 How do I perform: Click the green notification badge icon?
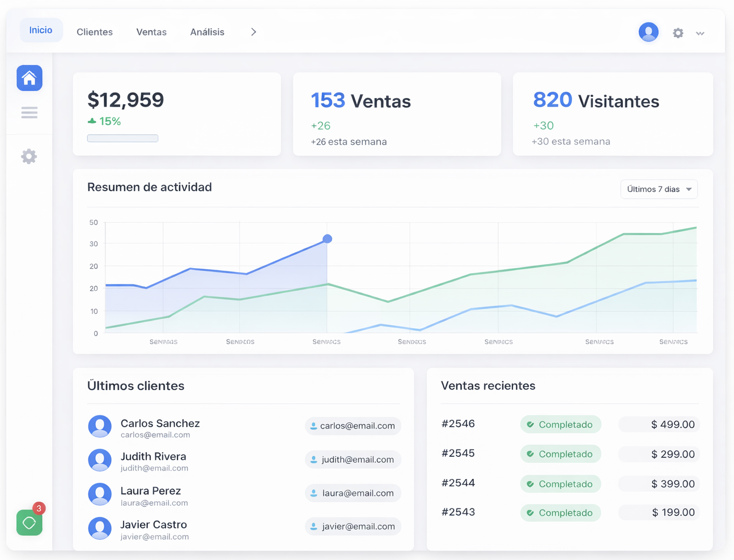pyautogui.click(x=29, y=523)
